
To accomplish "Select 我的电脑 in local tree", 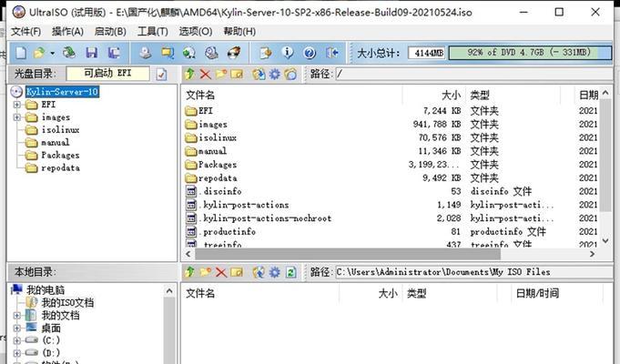I will [x=46, y=289].
